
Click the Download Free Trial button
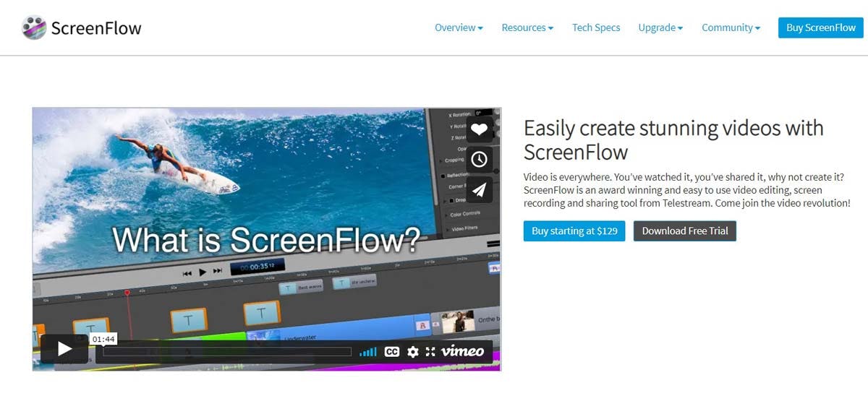pyautogui.click(x=684, y=231)
